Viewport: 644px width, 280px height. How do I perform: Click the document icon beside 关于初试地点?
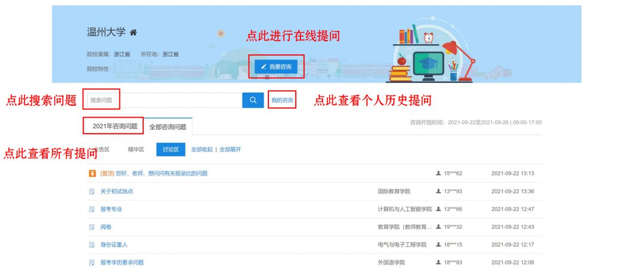[92, 192]
